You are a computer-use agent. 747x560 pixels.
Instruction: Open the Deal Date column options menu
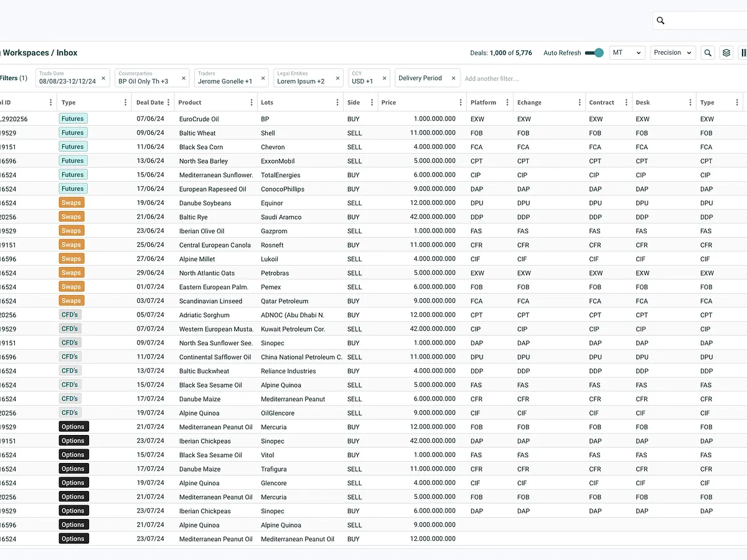(x=169, y=102)
